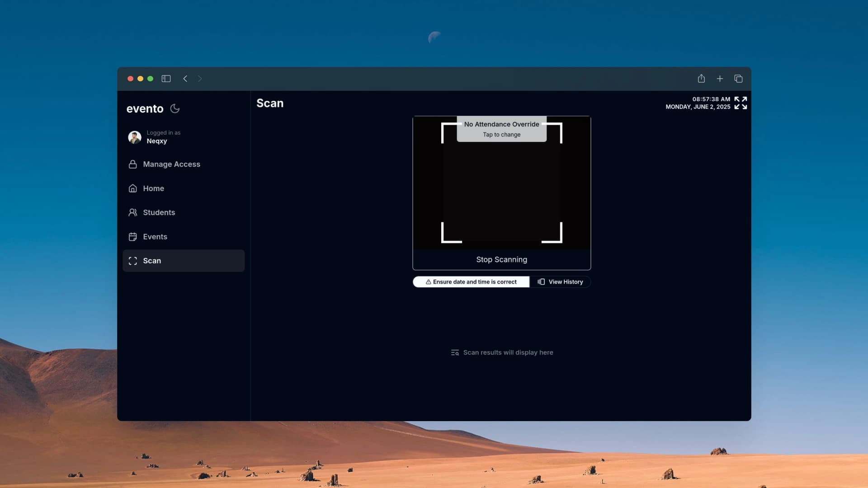Open Manage Access in the sidebar

pyautogui.click(x=184, y=164)
